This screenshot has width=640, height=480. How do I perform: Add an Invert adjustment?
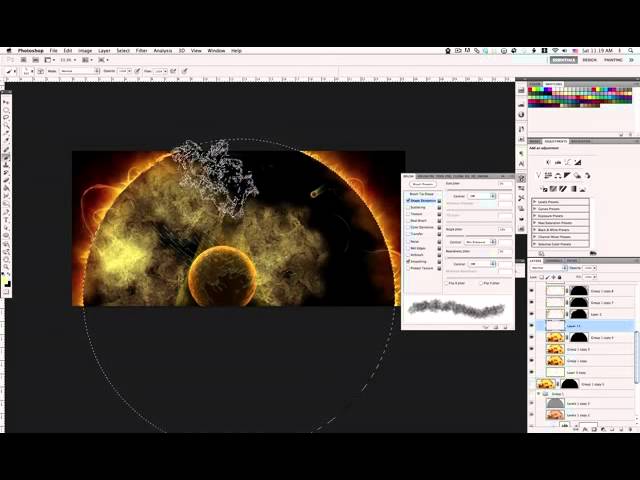coord(544,189)
